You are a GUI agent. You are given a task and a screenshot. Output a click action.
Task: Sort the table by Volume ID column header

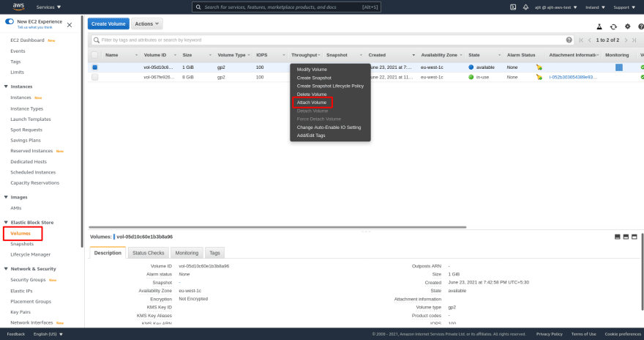pos(155,55)
